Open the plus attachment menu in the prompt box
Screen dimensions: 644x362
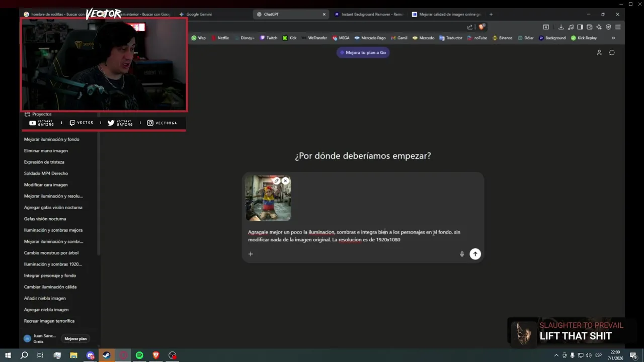[x=251, y=254]
